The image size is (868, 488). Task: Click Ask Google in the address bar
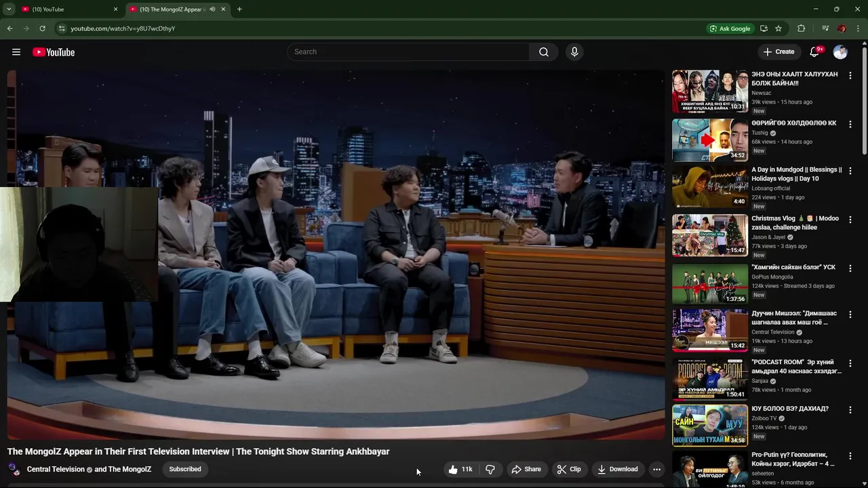pos(730,28)
